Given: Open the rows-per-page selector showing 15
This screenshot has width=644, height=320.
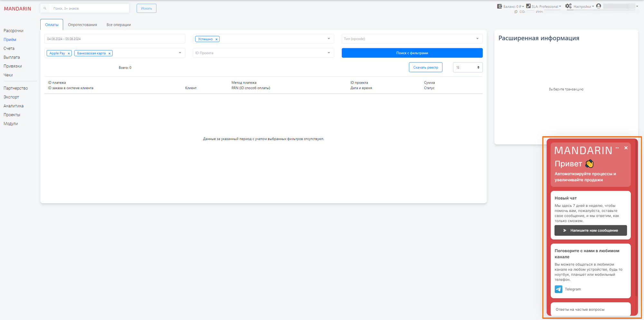Looking at the screenshot, I should 468,68.
